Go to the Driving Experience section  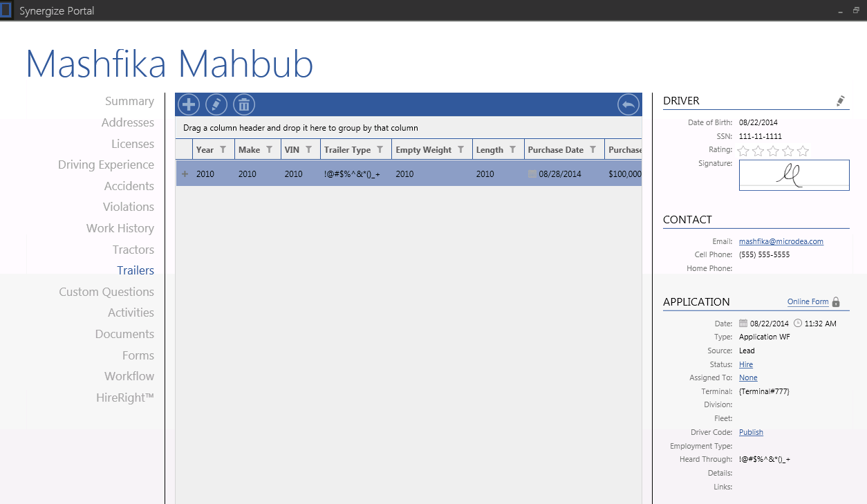click(106, 165)
